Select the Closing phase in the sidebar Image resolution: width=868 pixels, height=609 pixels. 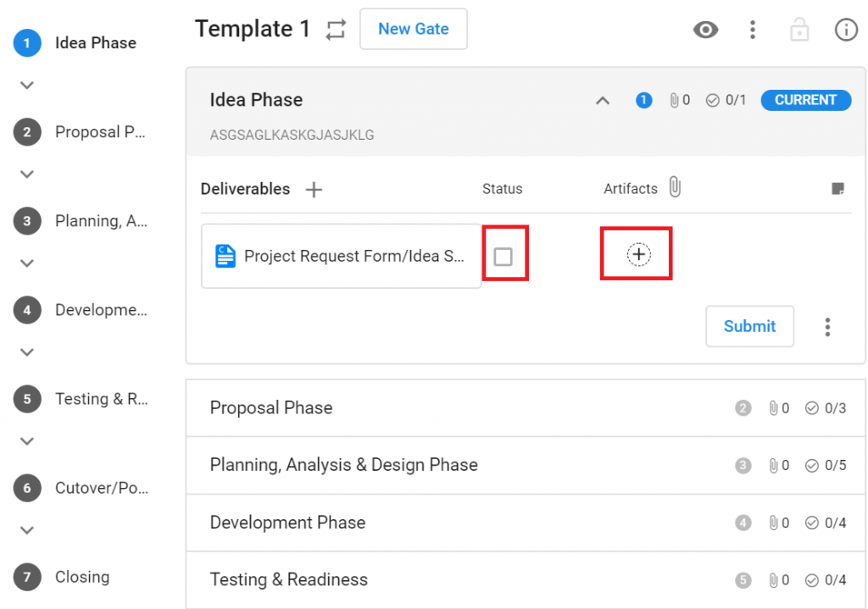coord(81,576)
